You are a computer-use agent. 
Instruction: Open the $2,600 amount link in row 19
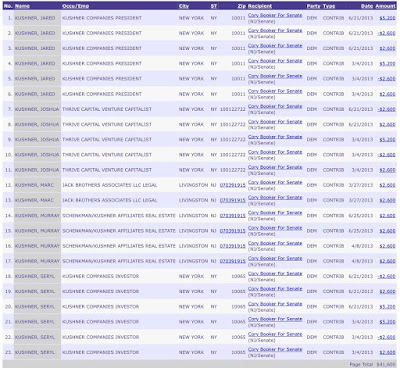click(x=387, y=291)
